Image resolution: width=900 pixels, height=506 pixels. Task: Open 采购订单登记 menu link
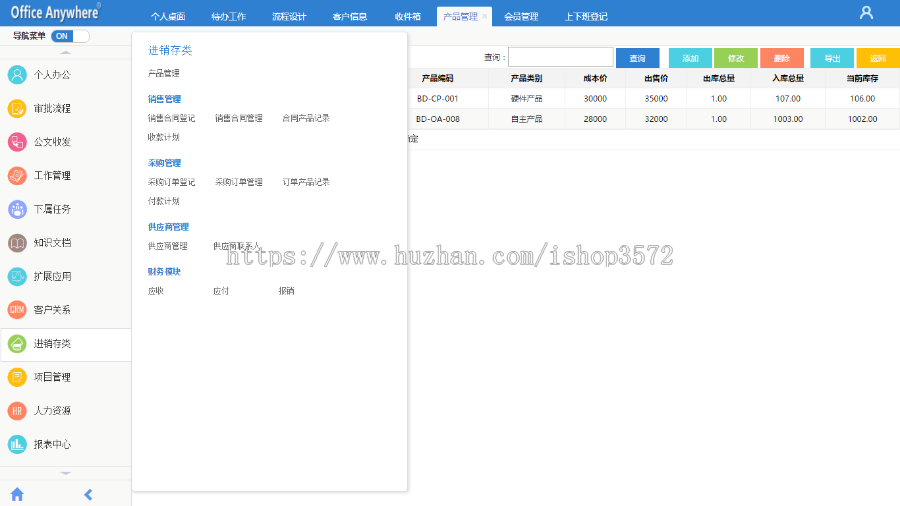(x=172, y=182)
